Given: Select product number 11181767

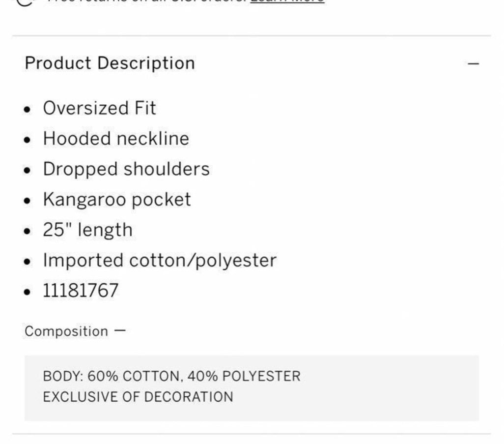Looking at the screenshot, I should coord(81,291).
